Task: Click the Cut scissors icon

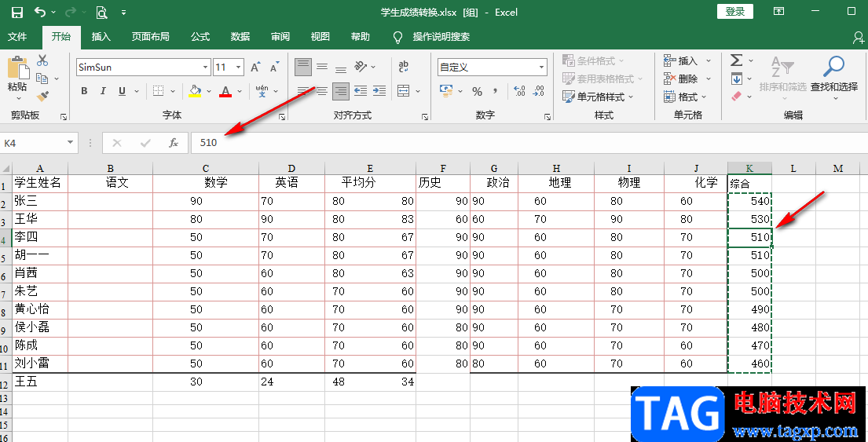Action: 42,60
